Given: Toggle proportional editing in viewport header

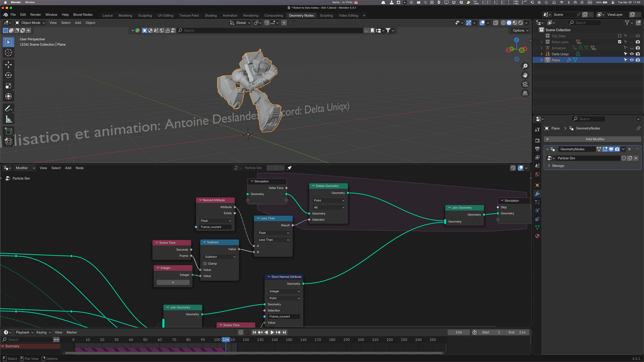Looking at the screenshot, I should (284, 23).
